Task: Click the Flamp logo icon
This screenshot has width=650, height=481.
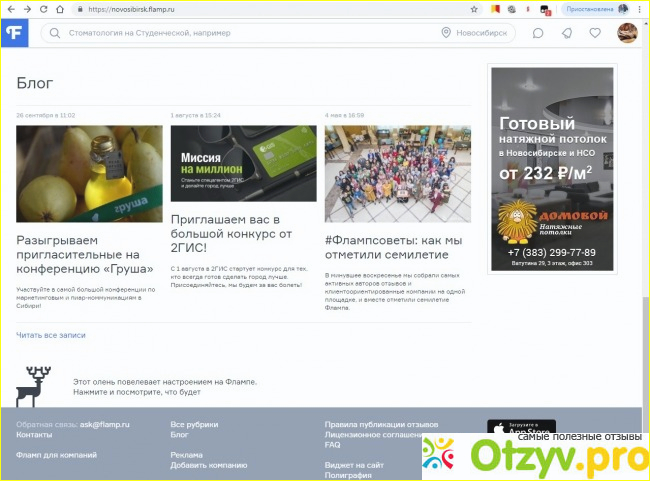Action: tap(14, 33)
